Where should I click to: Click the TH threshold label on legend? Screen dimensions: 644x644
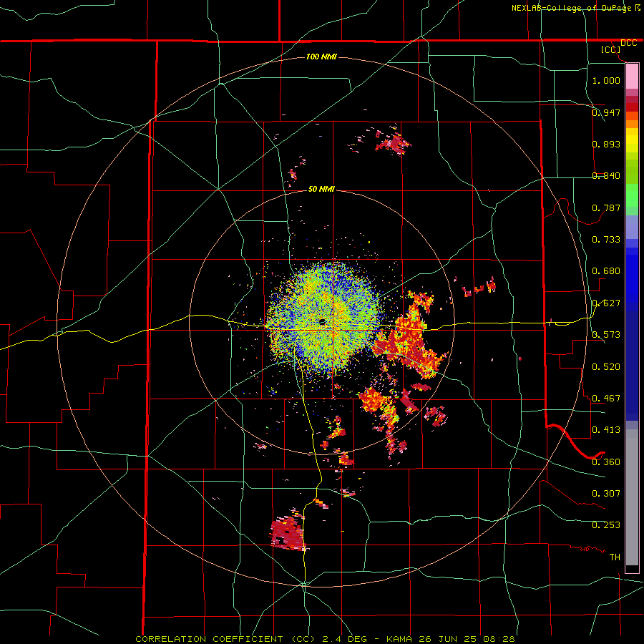[615, 557]
